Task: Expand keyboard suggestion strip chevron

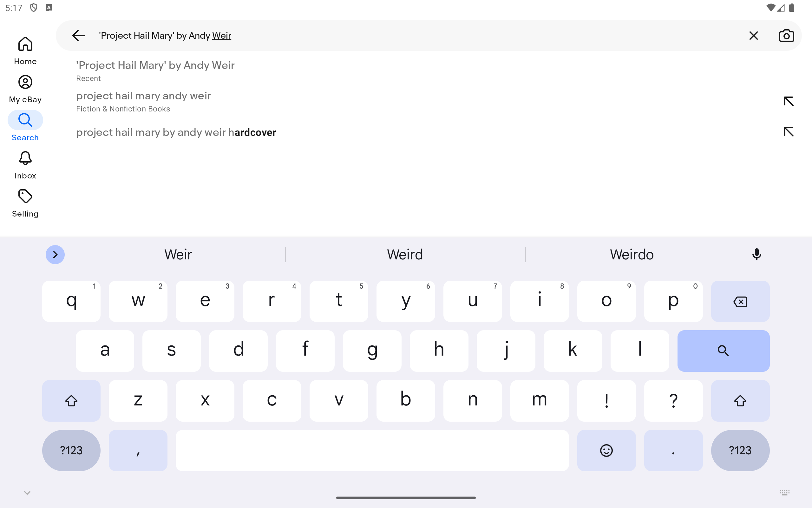Action: [x=55, y=255]
